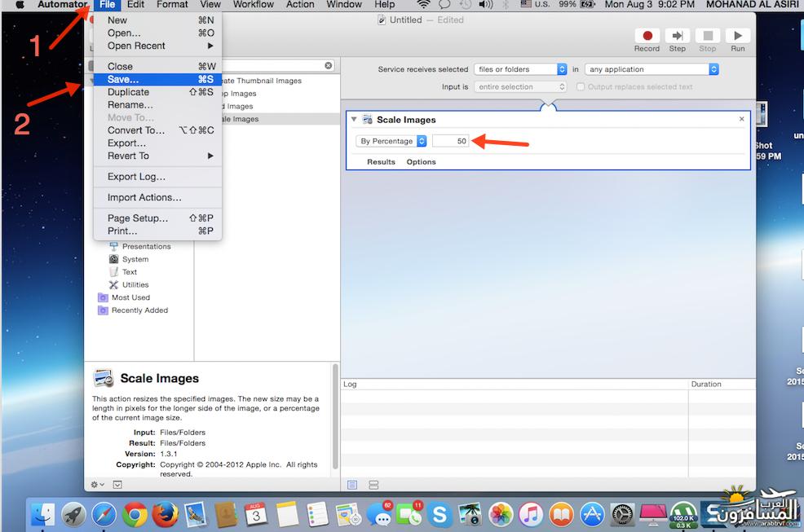Toggle the description pane button beside the gear
This screenshot has width=804, height=532.
pyautogui.click(x=117, y=484)
